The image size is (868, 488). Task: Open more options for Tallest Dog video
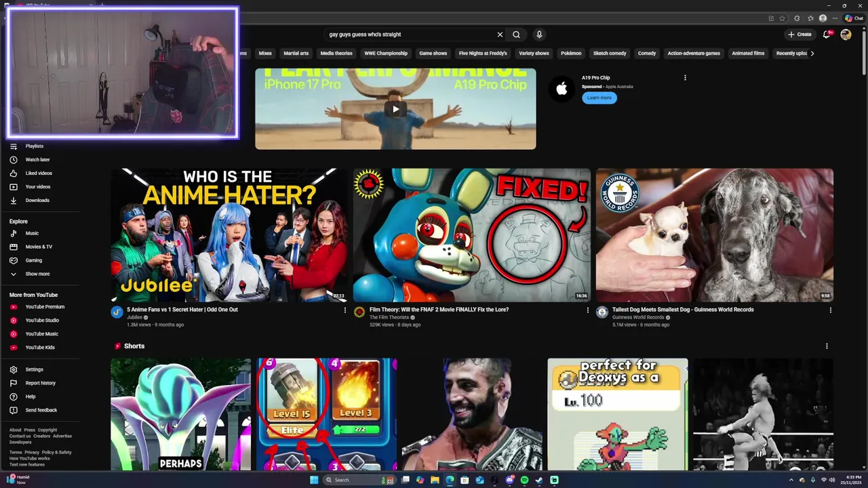tap(830, 310)
